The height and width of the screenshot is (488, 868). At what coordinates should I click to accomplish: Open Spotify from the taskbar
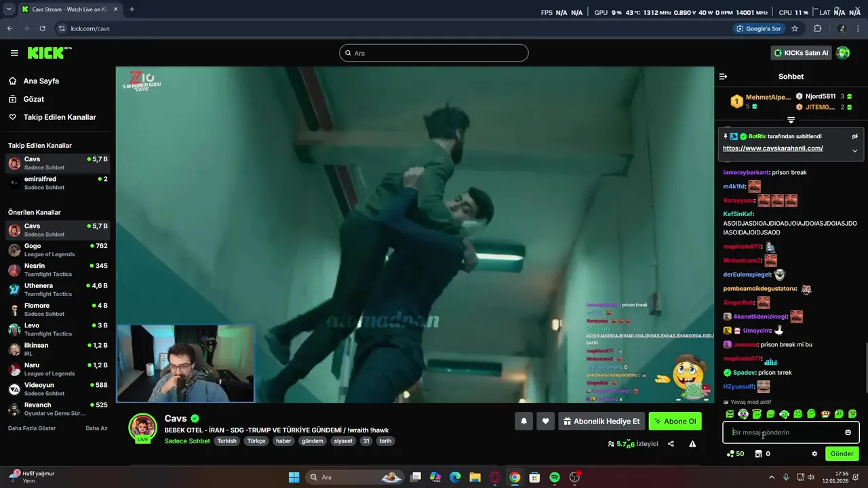pyautogui.click(x=555, y=477)
